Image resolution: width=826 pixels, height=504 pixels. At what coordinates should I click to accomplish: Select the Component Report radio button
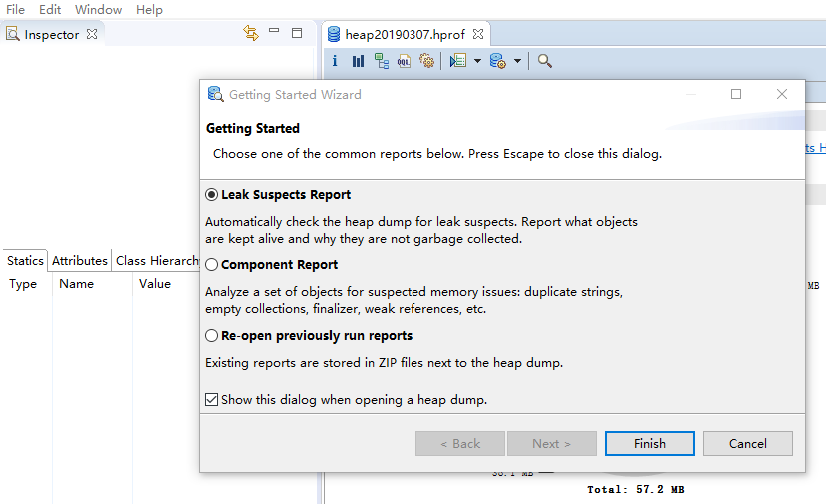[x=212, y=265]
